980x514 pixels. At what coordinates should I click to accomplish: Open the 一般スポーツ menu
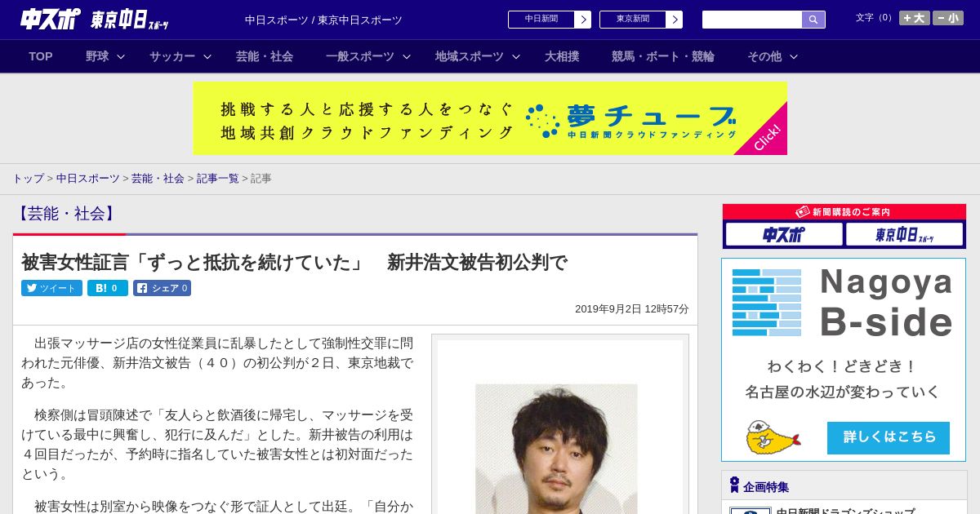point(360,56)
